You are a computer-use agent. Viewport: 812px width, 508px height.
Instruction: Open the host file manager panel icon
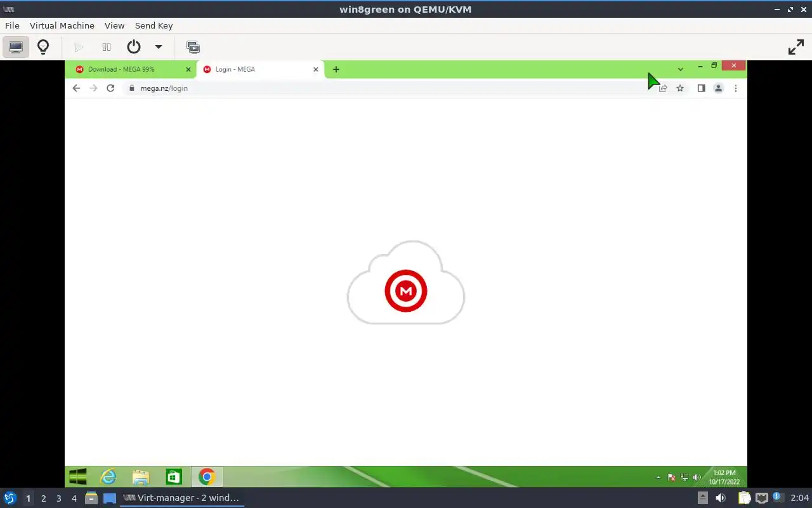click(91, 498)
